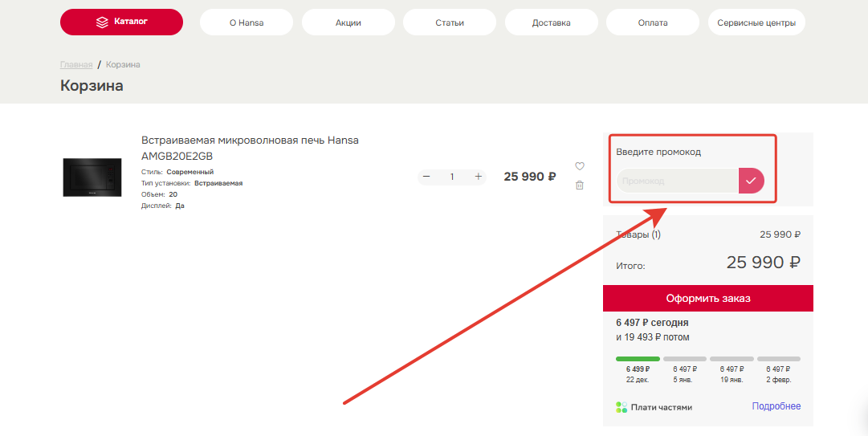The width and height of the screenshot is (868, 436).
Task: Open the О Hansa page
Action: (x=247, y=22)
